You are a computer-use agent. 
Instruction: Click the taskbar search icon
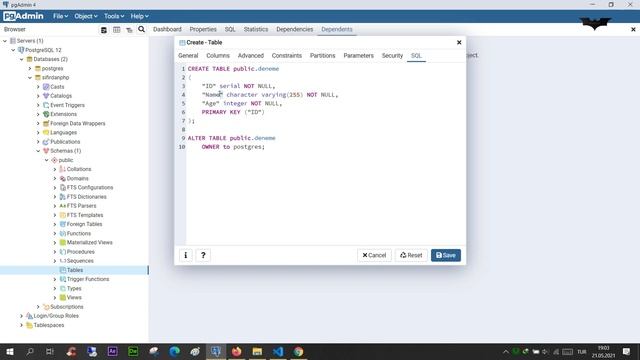point(30,351)
